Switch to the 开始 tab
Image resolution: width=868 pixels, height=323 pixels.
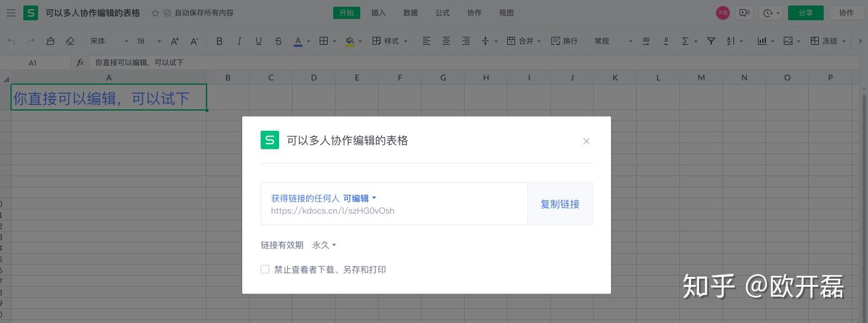[x=347, y=13]
